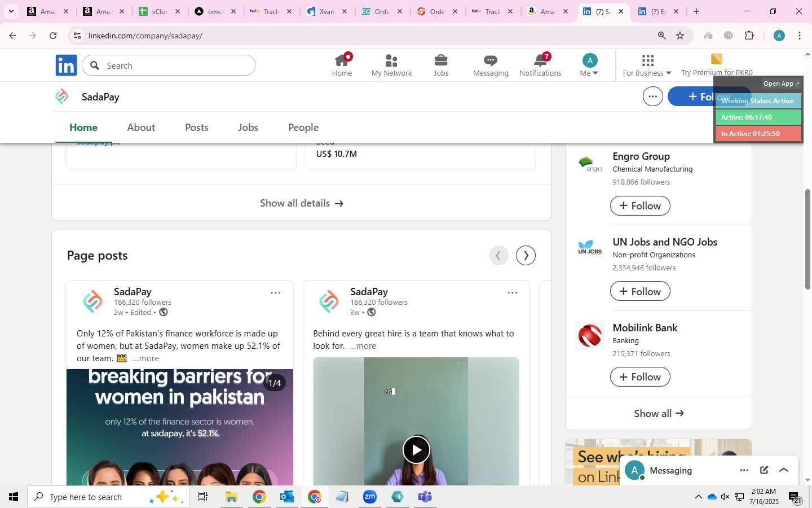812x508 pixels.
Task: Open File Explorer in taskbar
Action: tap(231, 497)
